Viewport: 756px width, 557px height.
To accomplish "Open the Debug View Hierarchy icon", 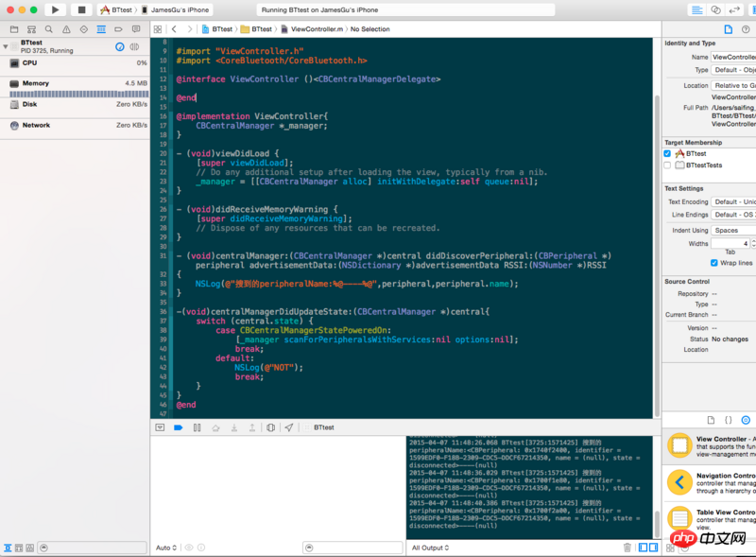I will pos(271,427).
